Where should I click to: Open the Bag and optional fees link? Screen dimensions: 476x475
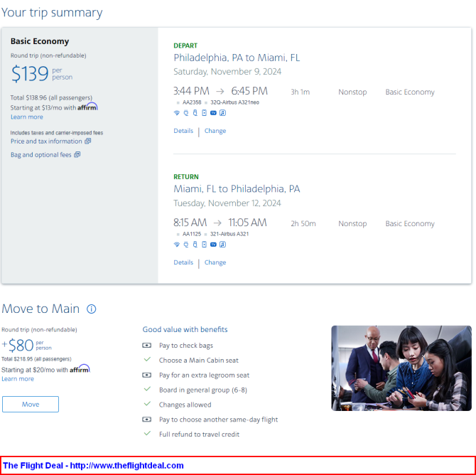[45, 155]
